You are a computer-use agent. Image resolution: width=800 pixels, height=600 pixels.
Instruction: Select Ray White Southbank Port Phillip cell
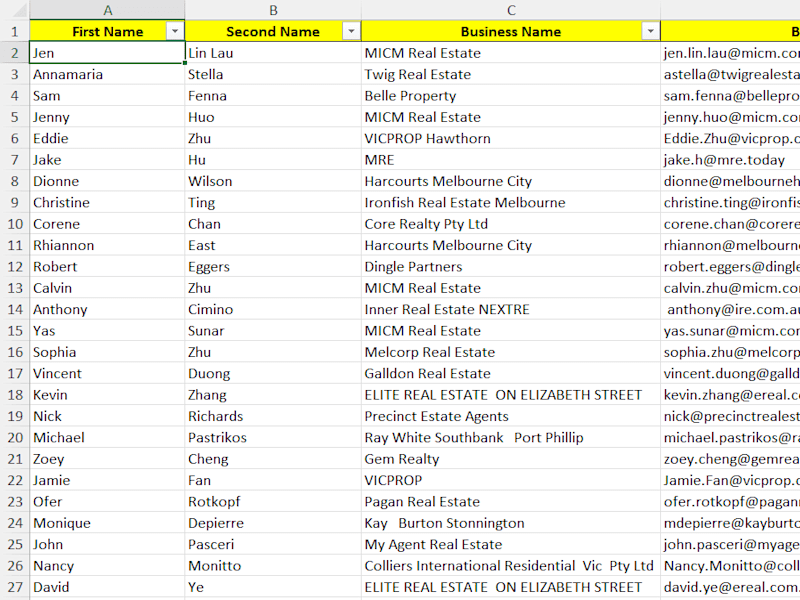[x=511, y=437]
